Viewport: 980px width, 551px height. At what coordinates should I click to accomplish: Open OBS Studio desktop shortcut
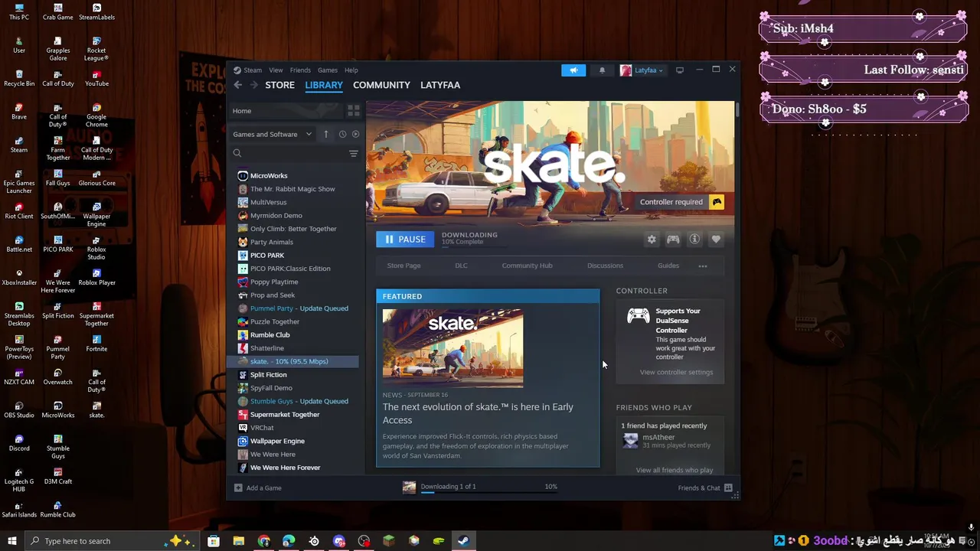pyautogui.click(x=19, y=409)
